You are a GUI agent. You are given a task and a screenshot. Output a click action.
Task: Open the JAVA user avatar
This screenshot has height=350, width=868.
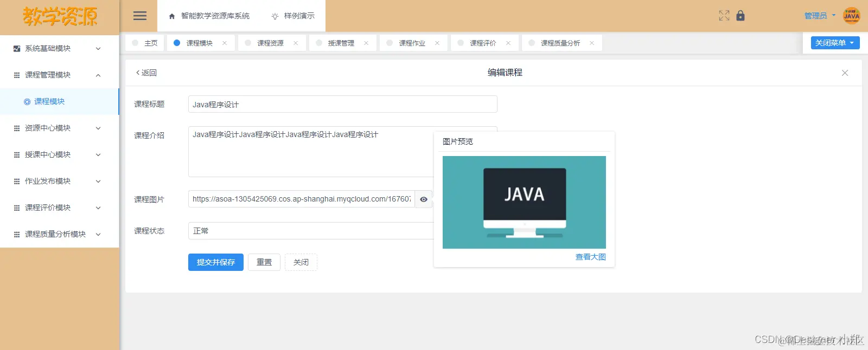coord(851,16)
